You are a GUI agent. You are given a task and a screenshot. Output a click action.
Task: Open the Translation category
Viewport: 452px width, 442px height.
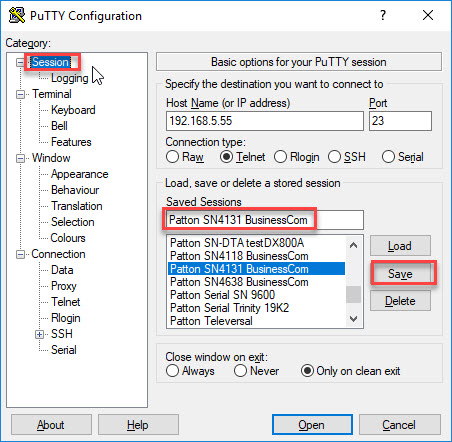coord(77,206)
